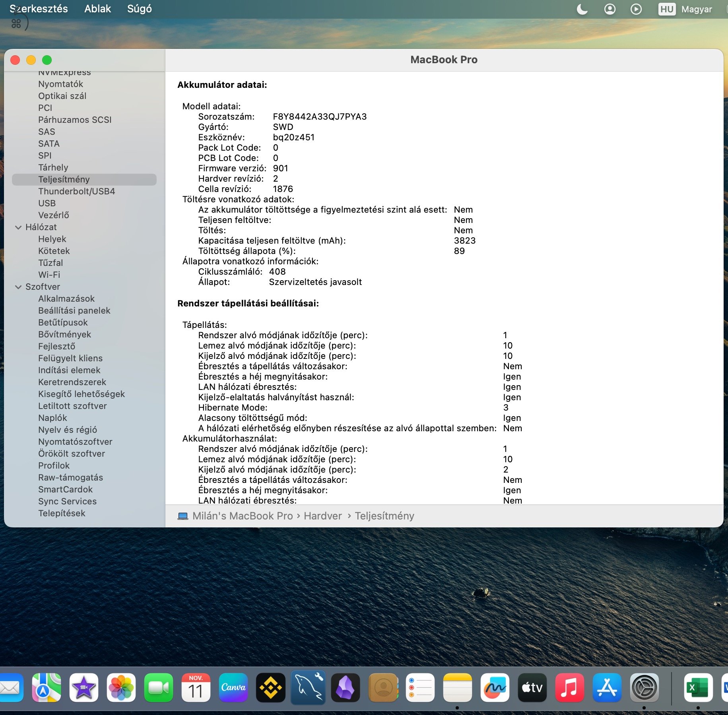The height and width of the screenshot is (715, 728).
Task: Select Indítási elemek in sidebar
Action: [69, 370]
